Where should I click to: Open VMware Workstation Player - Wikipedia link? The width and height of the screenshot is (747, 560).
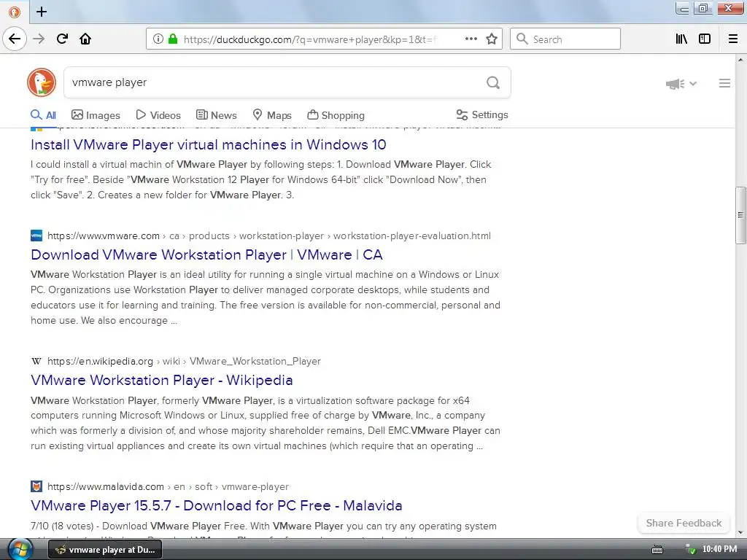click(x=161, y=380)
